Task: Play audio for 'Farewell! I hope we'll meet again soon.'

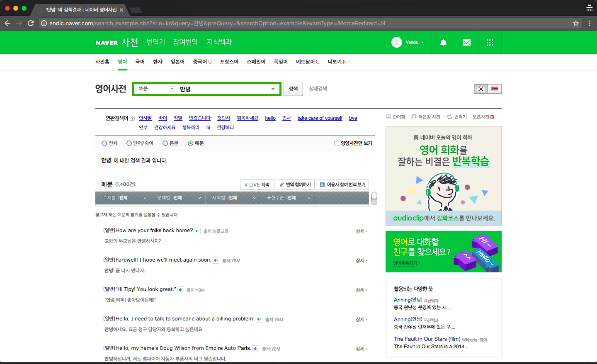Action: pyautogui.click(x=216, y=260)
